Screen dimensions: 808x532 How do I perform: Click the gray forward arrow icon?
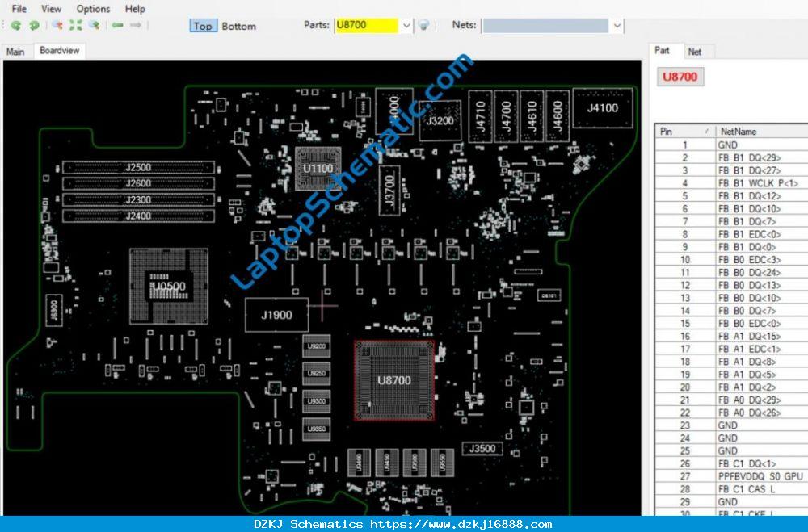[x=136, y=25]
